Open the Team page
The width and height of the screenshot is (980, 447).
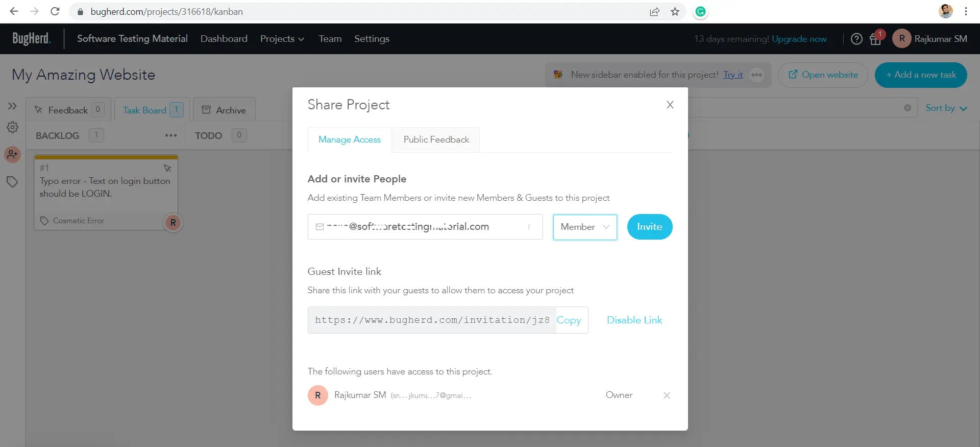click(x=330, y=39)
